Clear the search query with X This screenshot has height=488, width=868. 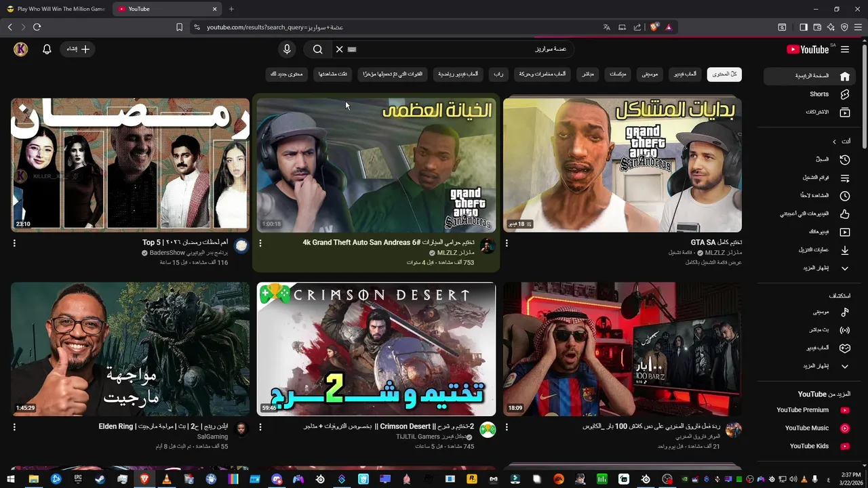click(340, 49)
